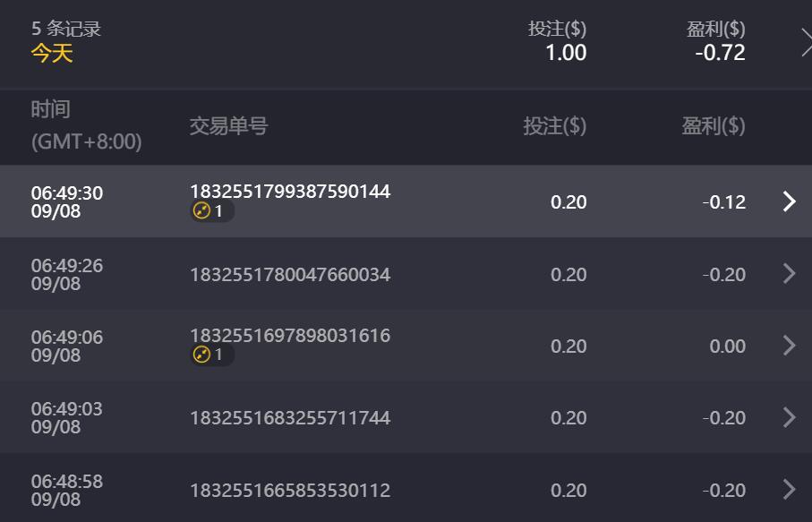The width and height of the screenshot is (812, 522).
Task: Sort by the 投注($) column header
Action: pyautogui.click(x=555, y=126)
